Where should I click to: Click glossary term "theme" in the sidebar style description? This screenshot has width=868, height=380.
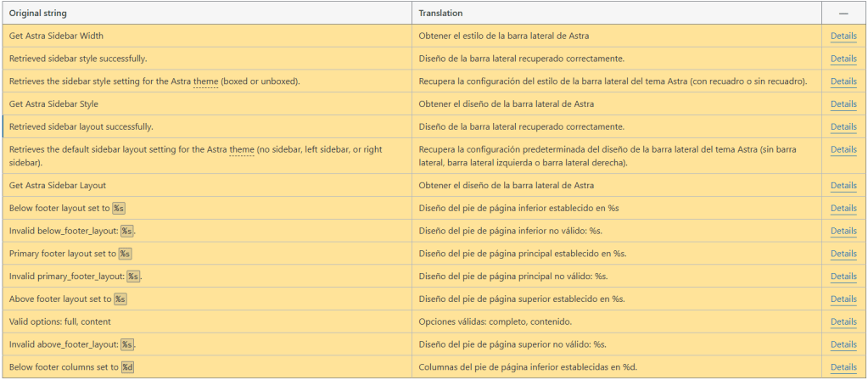[x=205, y=81]
